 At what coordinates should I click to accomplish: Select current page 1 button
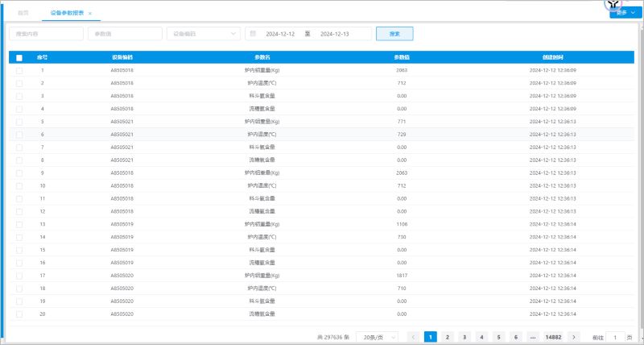pos(431,337)
